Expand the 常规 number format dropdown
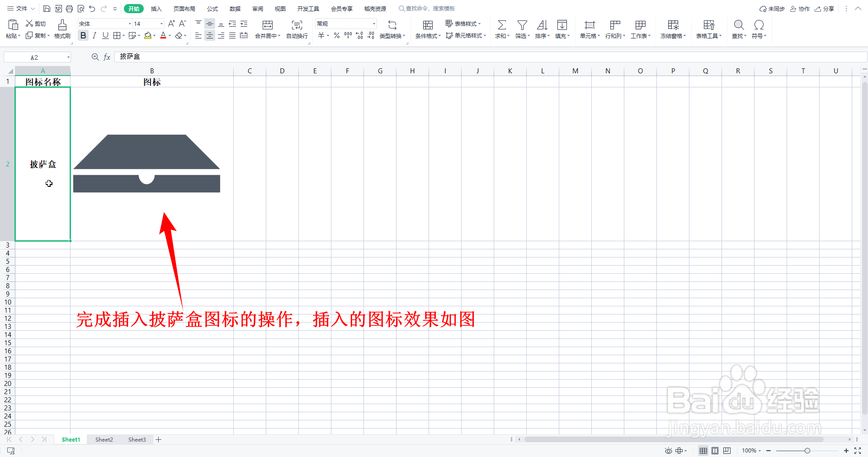This screenshot has height=457, width=868. click(x=374, y=24)
